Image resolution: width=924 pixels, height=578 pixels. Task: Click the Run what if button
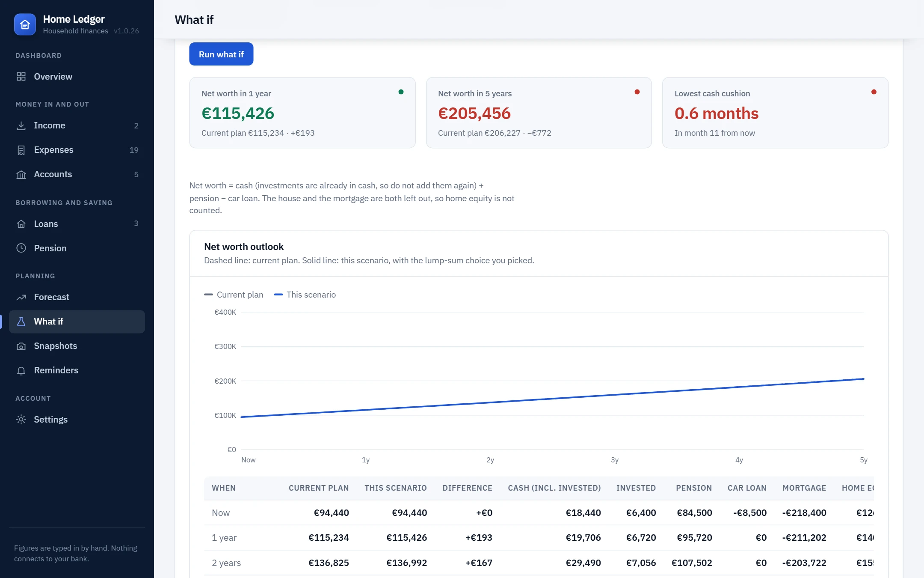[221, 54]
